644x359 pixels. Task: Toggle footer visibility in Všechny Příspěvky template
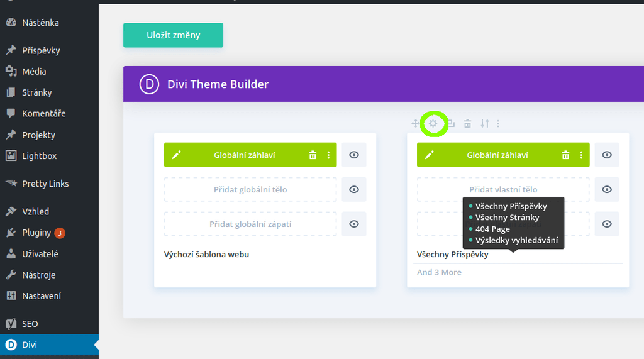click(x=607, y=224)
